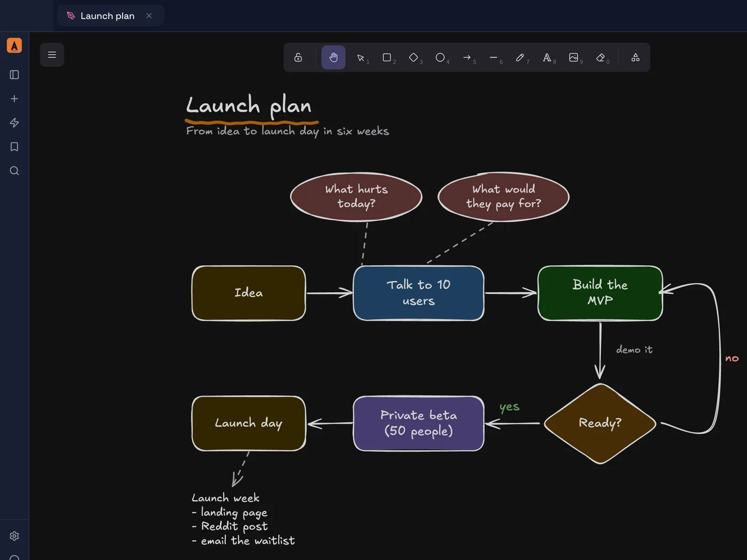
Task: Open the lightning bolt quick actions
Action: [14, 123]
